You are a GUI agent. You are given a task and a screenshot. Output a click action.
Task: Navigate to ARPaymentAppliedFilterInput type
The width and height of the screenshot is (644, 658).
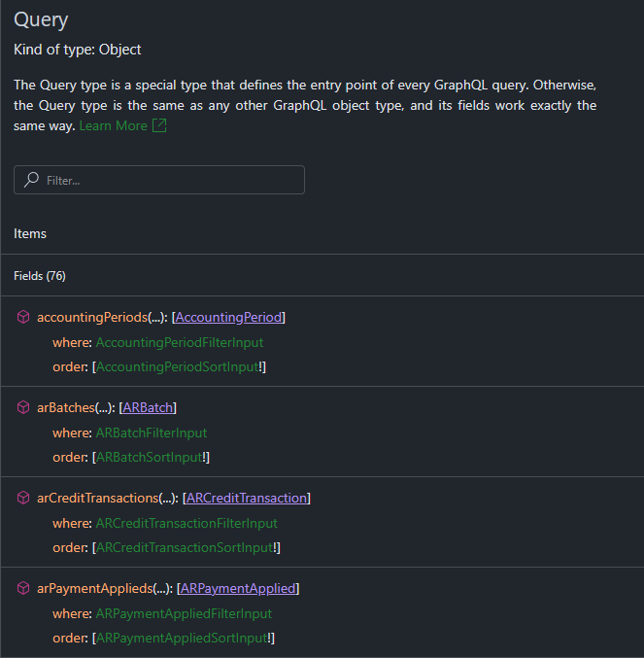[184, 613]
